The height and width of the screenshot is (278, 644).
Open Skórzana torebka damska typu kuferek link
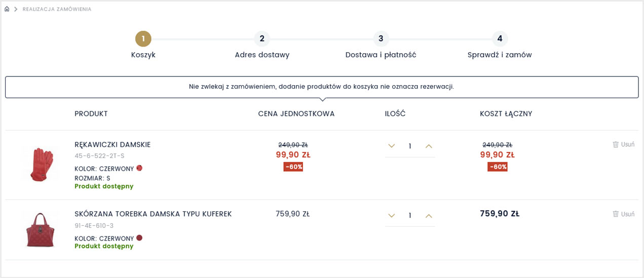point(153,214)
